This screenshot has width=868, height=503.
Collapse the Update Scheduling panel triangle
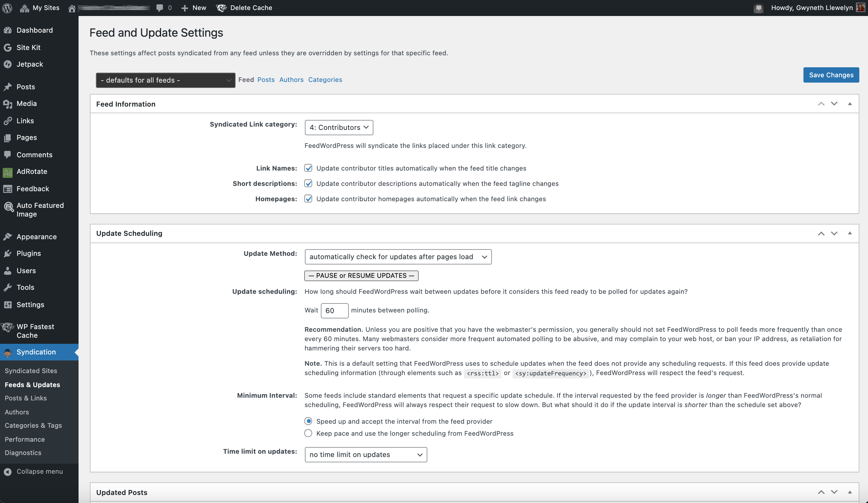850,234
